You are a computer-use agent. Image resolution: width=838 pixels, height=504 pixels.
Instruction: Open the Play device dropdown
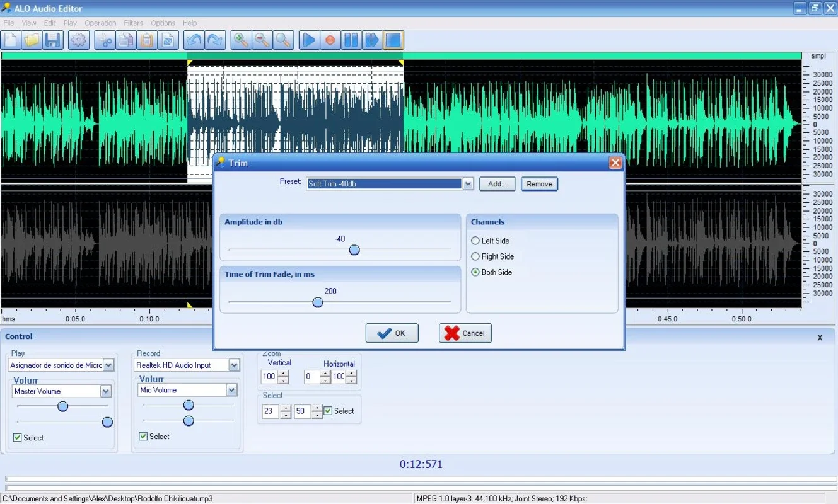coord(108,365)
